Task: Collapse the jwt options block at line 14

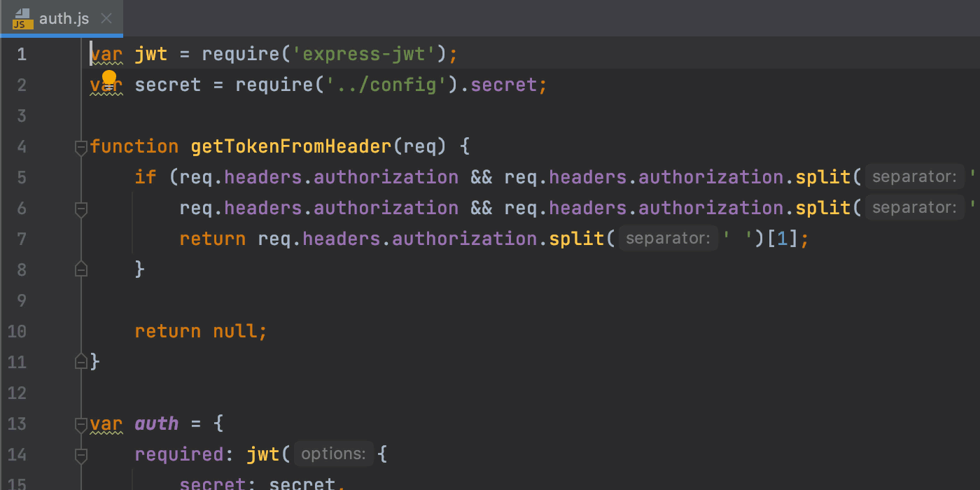Action: tap(81, 454)
